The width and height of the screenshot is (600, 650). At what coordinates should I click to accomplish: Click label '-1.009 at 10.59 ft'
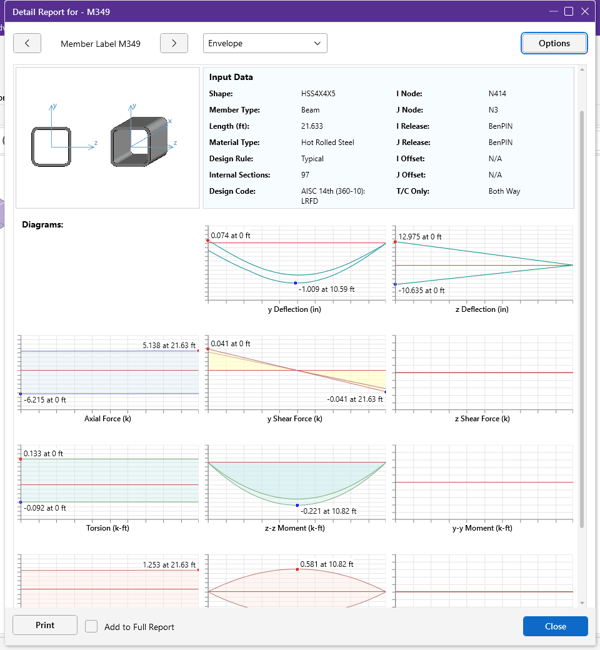click(326, 289)
